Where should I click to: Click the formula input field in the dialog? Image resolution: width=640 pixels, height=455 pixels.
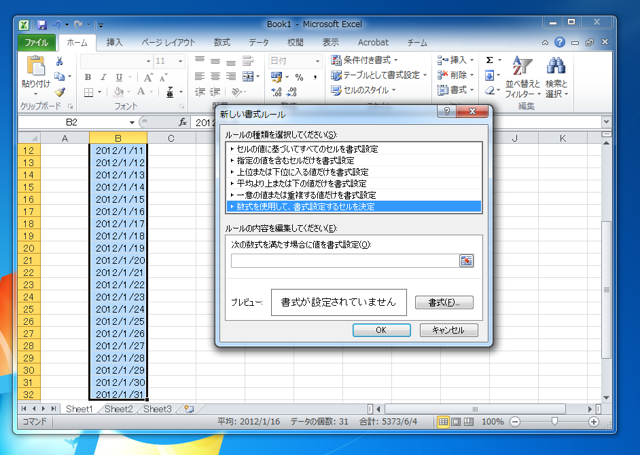[345, 260]
